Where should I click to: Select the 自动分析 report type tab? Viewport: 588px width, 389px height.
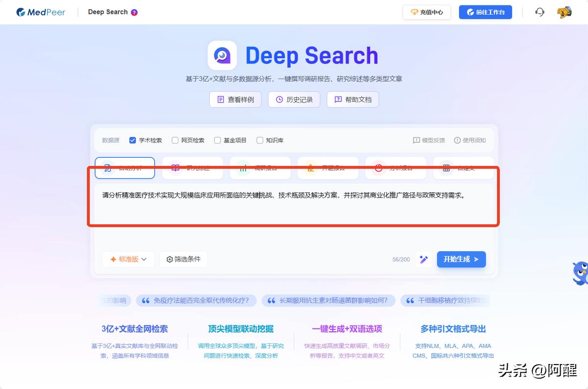pos(125,168)
